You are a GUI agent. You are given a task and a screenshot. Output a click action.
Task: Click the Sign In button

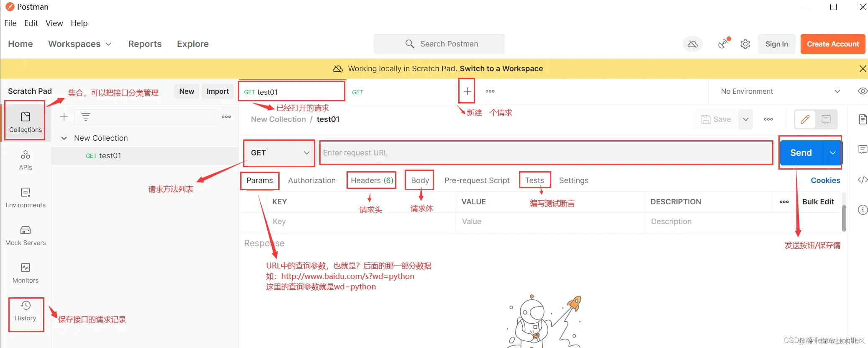pyautogui.click(x=776, y=44)
